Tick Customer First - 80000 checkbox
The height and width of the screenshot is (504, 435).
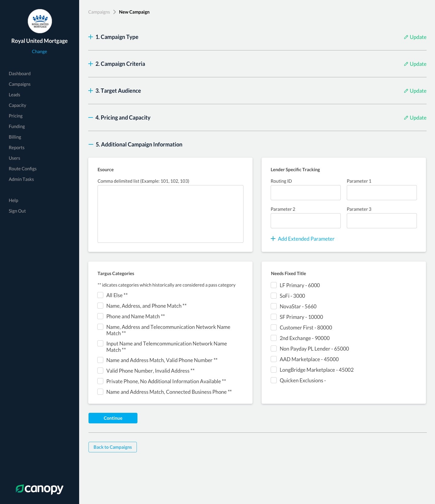tap(274, 327)
